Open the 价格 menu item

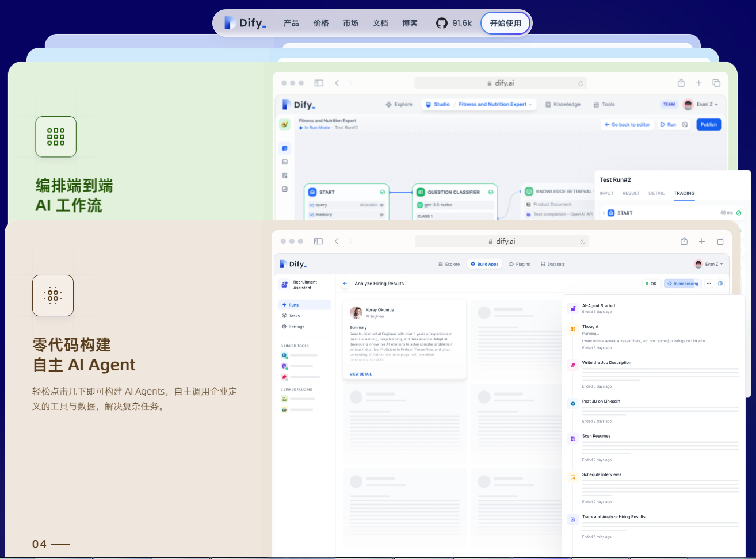point(321,23)
